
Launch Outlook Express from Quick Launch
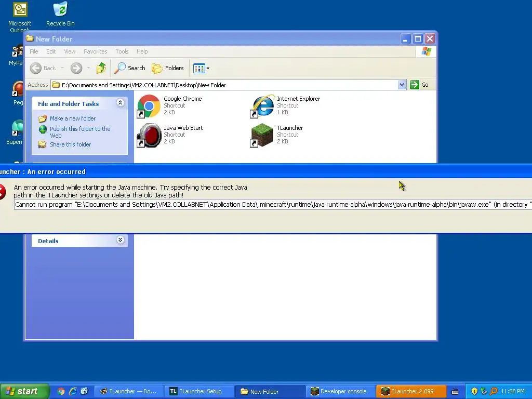click(85, 392)
